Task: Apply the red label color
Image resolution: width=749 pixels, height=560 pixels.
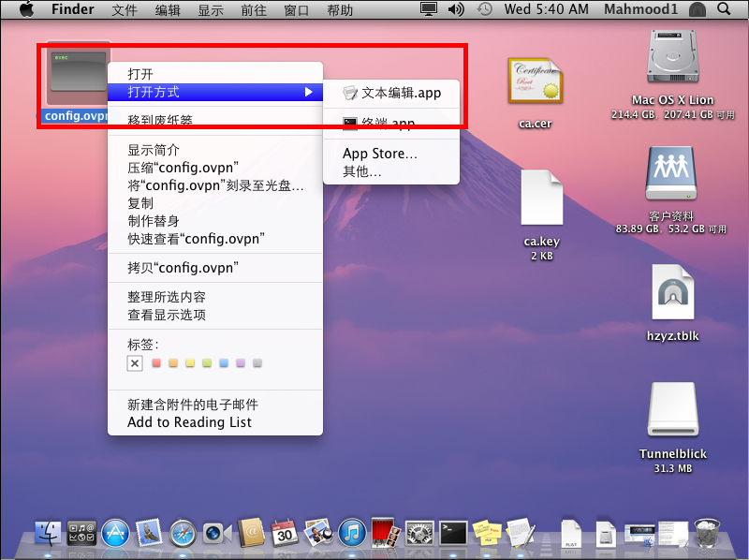Action: click(156, 363)
